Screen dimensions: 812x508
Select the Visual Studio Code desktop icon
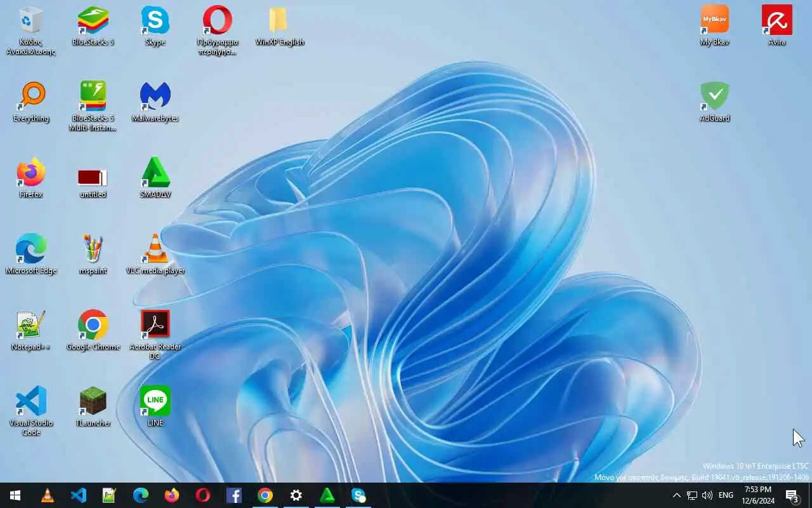click(30, 411)
